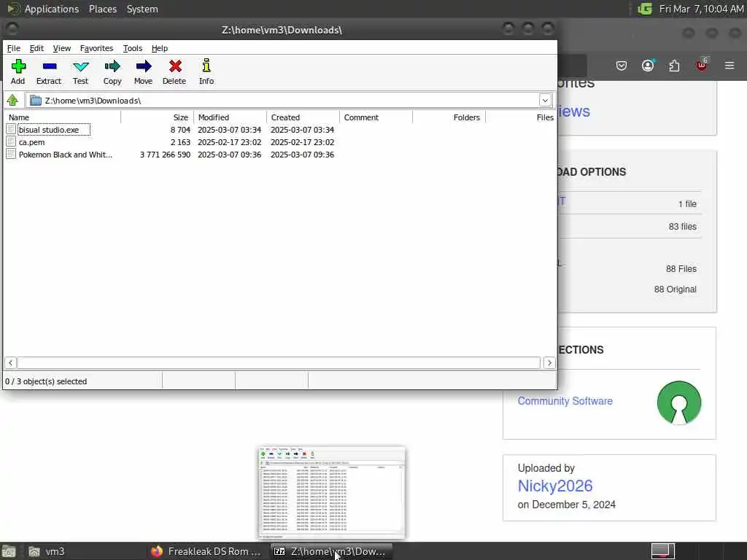Sort files by the Created column
Screen dimensions: 747x560
tap(303, 117)
